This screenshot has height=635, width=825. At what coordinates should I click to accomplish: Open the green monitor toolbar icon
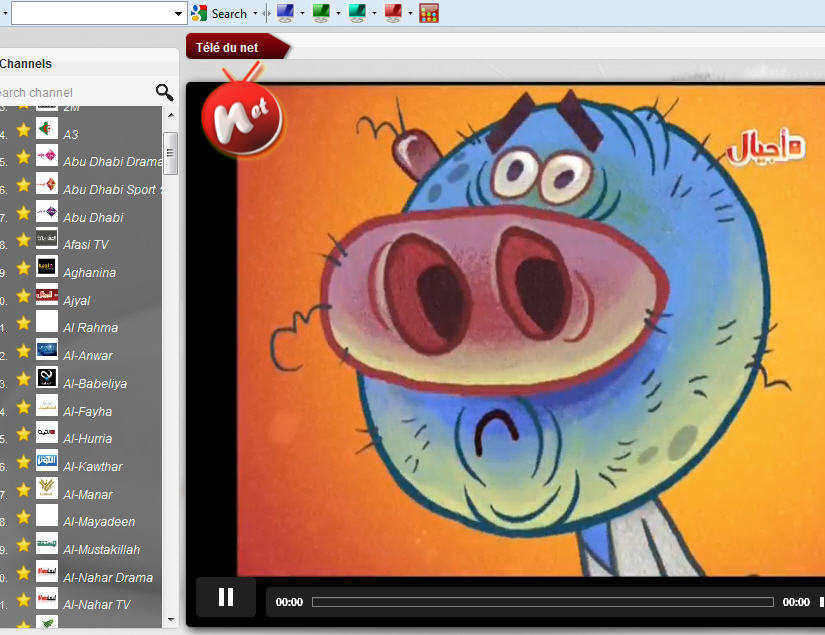click(x=321, y=13)
